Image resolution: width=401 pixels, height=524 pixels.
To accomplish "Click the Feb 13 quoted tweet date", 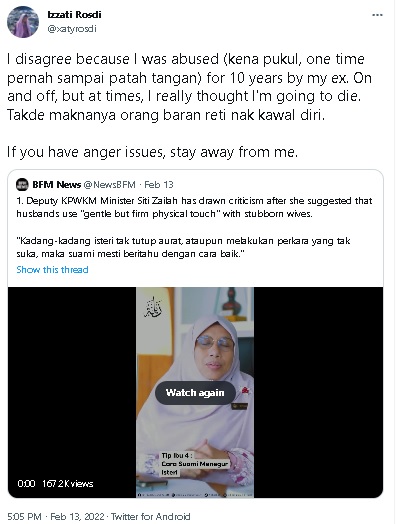I will coord(159,184).
